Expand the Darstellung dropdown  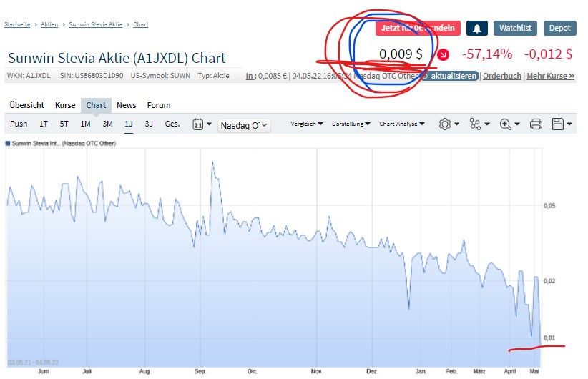click(x=351, y=124)
